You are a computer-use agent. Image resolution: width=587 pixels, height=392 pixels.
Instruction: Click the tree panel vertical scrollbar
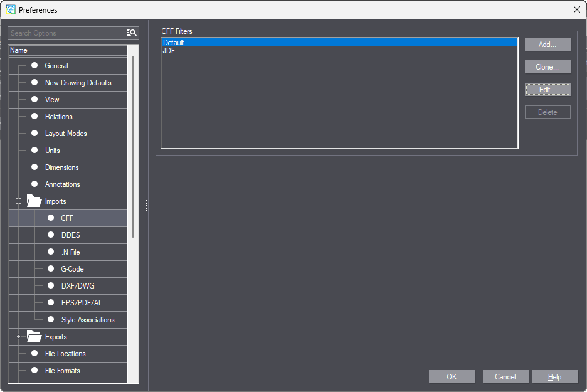click(132, 144)
